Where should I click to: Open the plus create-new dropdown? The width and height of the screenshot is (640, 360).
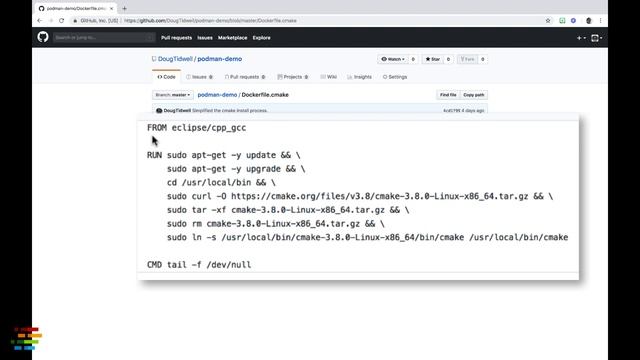click(581, 38)
